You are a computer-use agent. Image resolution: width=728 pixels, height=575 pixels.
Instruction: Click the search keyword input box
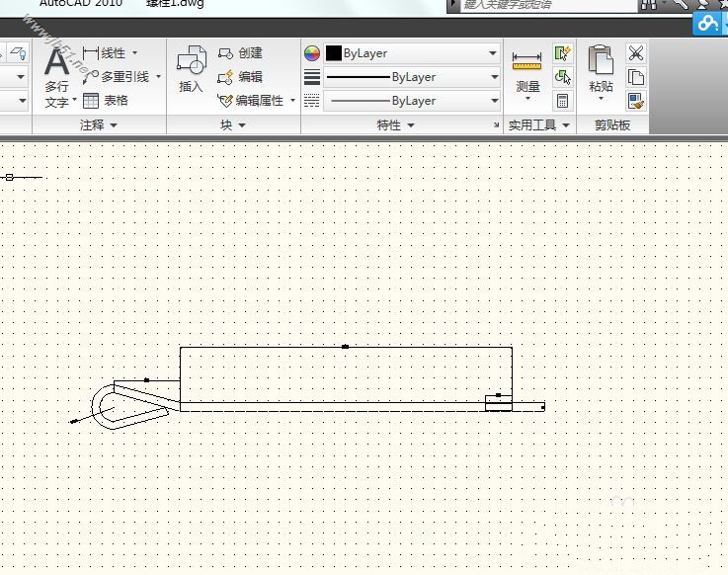[x=549, y=5]
